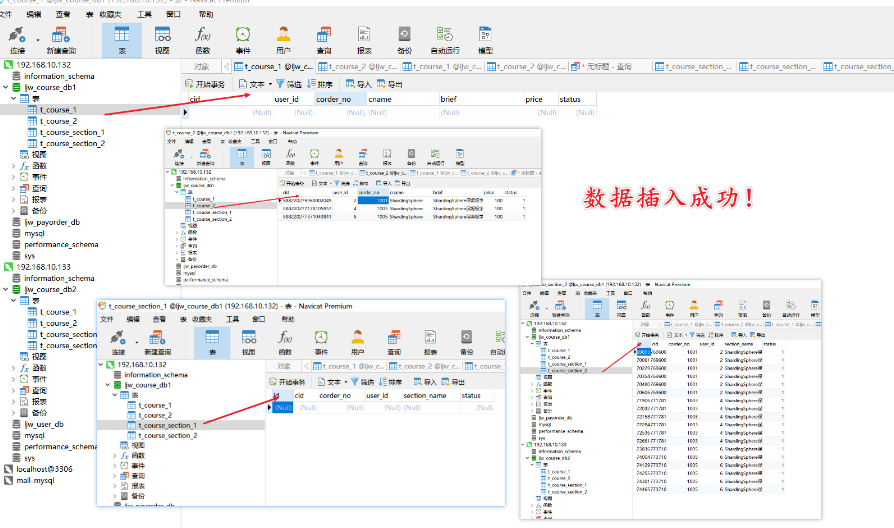This screenshot has height=528, width=894.
Task: Open 窗口 menu in the t_course_section_1 window
Action: point(259,319)
